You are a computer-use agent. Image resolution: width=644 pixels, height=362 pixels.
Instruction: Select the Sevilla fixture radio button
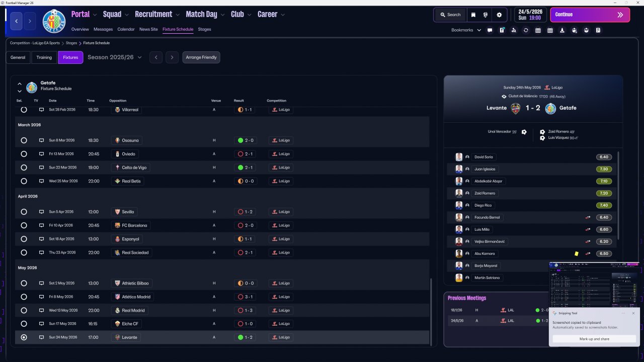click(24, 212)
